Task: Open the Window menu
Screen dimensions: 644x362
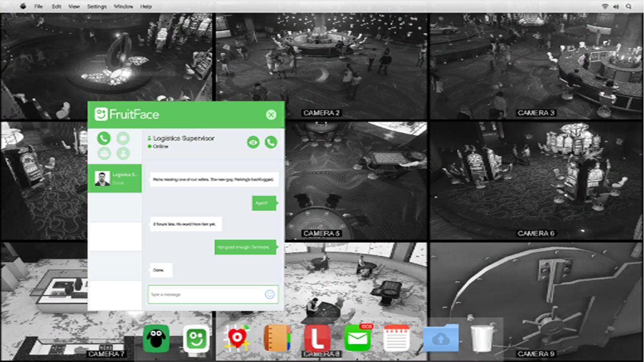Action: click(x=123, y=7)
